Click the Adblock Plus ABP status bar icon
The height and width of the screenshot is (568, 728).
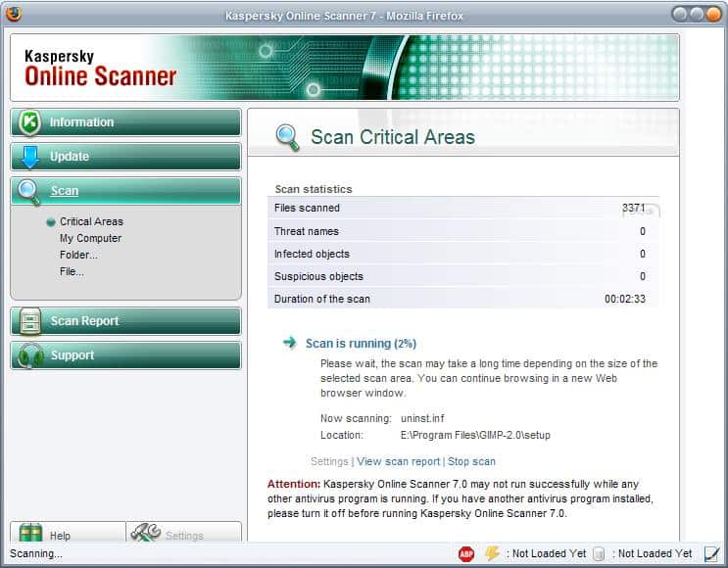(466, 553)
